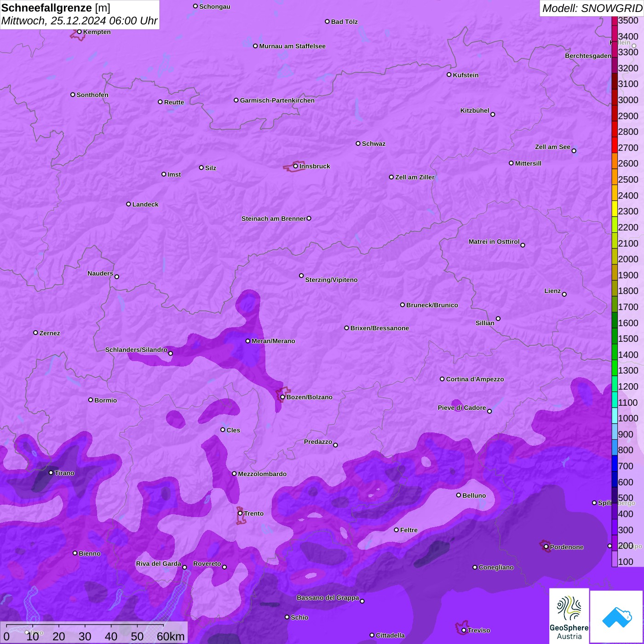
Task: Click the Brixen/Bressanone label
Action: (x=379, y=328)
